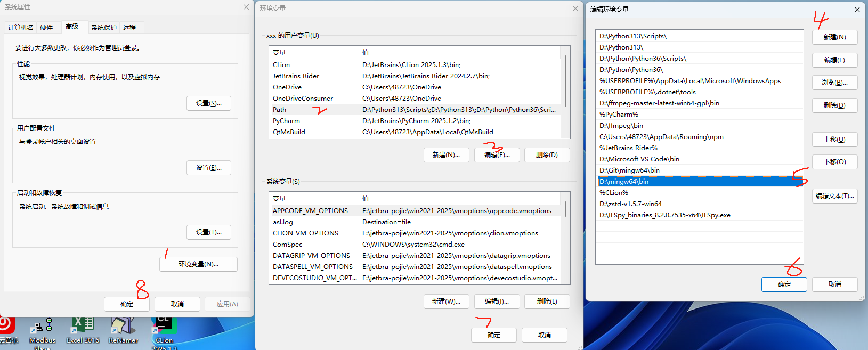This screenshot has height=350, width=868.
Task: Select the D:\Python313\Scripts\ path entry
Action: pyautogui.click(x=700, y=36)
